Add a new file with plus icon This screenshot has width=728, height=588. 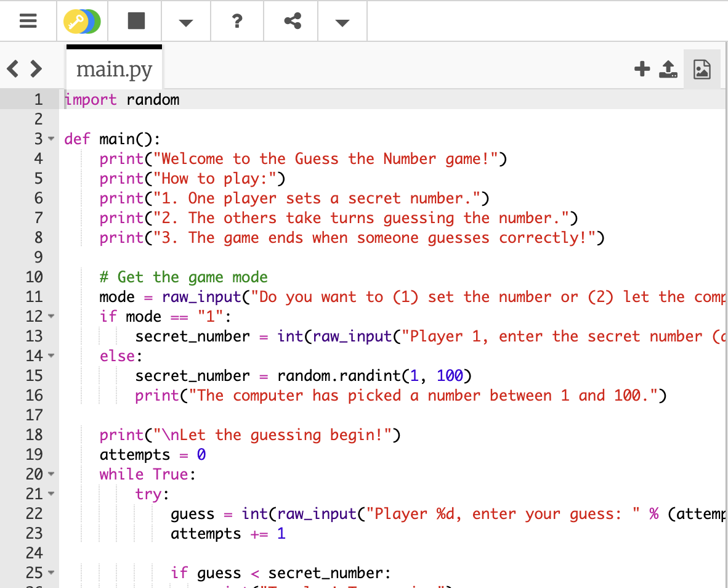[x=642, y=69]
